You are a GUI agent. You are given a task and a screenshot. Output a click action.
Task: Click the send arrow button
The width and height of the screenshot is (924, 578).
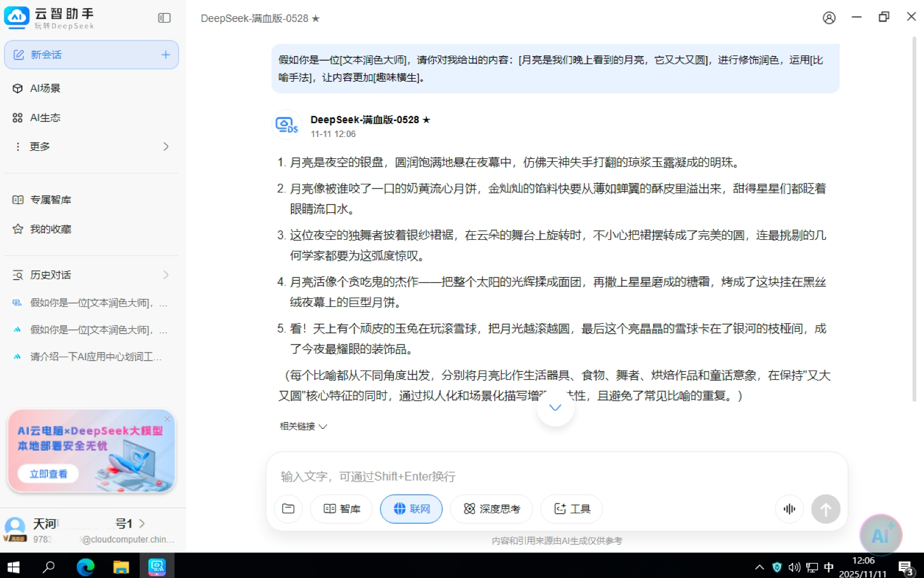point(825,509)
